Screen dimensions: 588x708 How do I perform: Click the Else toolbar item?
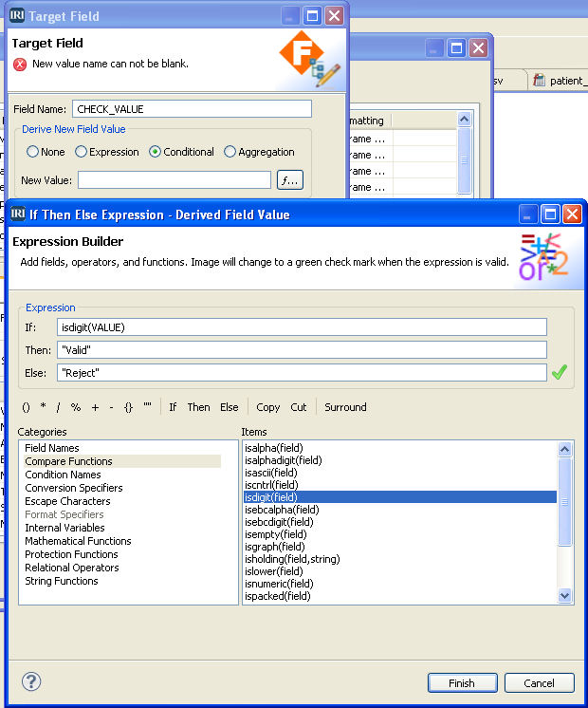click(230, 407)
